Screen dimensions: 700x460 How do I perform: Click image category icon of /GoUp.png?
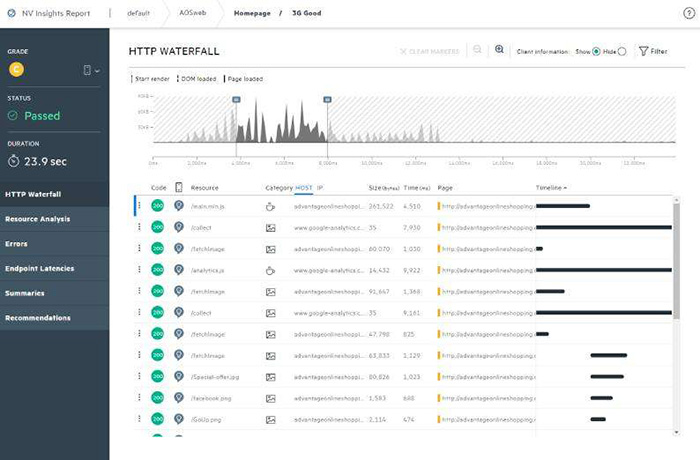tap(271, 420)
